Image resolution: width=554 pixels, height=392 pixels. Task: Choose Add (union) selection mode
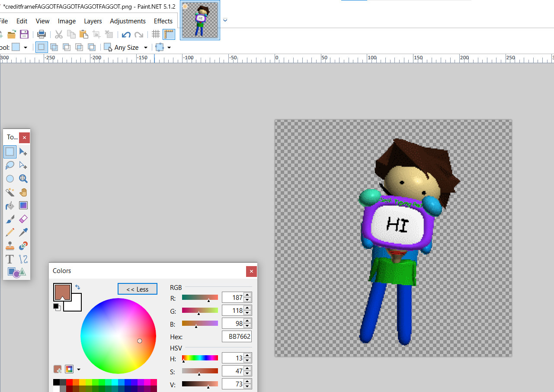click(54, 47)
